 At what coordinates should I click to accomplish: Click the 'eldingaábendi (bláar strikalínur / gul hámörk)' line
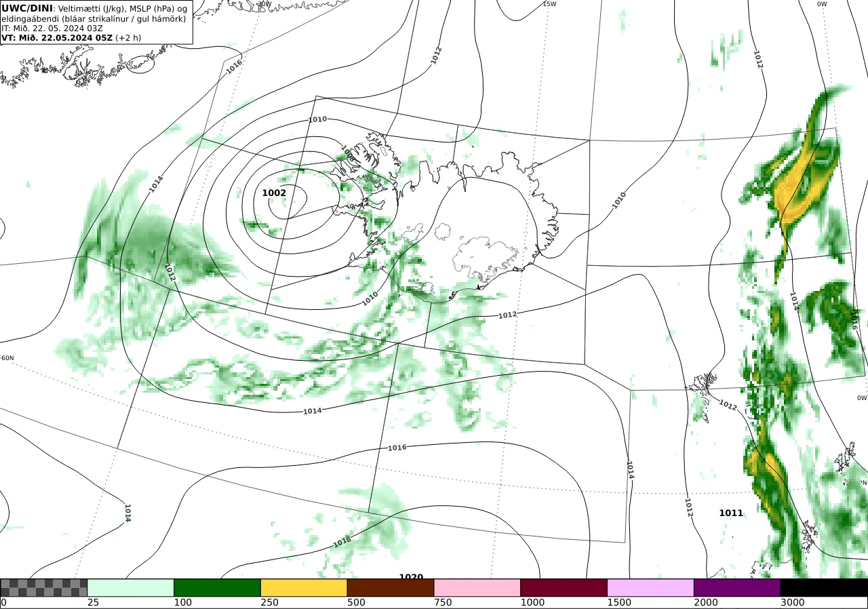click(x=94, y=18)
